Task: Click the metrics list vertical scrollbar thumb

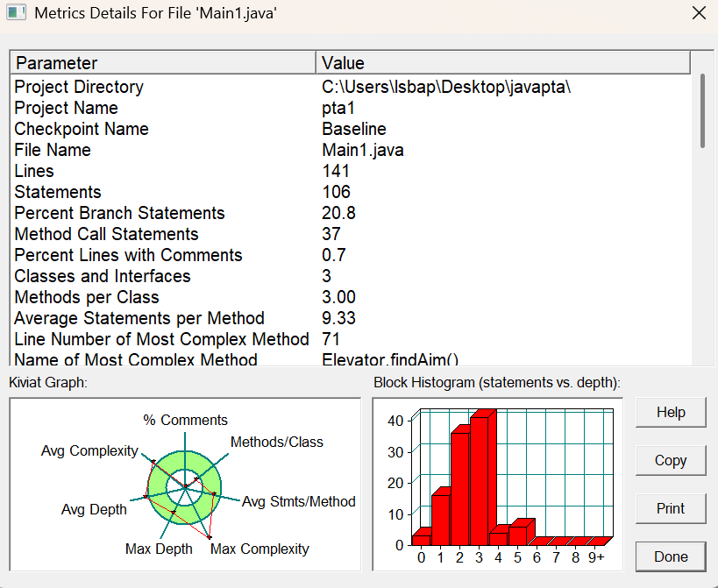Action: coord(702,110)
